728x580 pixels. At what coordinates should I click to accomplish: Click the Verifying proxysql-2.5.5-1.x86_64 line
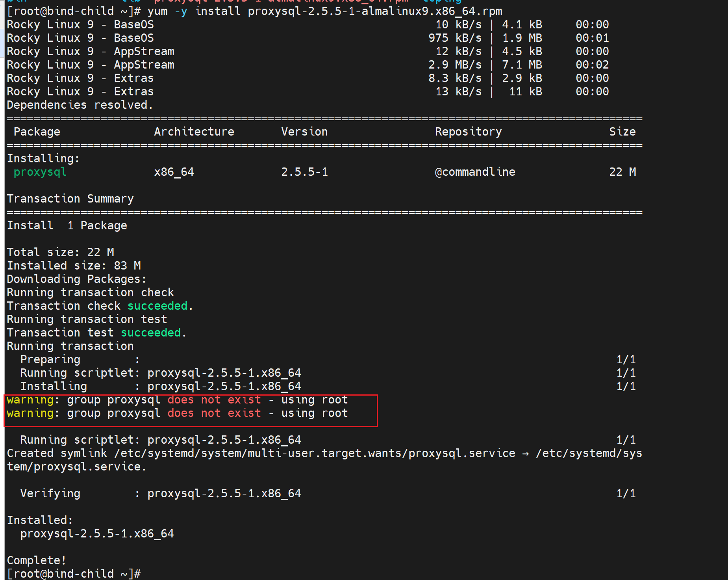[x=161, y=493]
